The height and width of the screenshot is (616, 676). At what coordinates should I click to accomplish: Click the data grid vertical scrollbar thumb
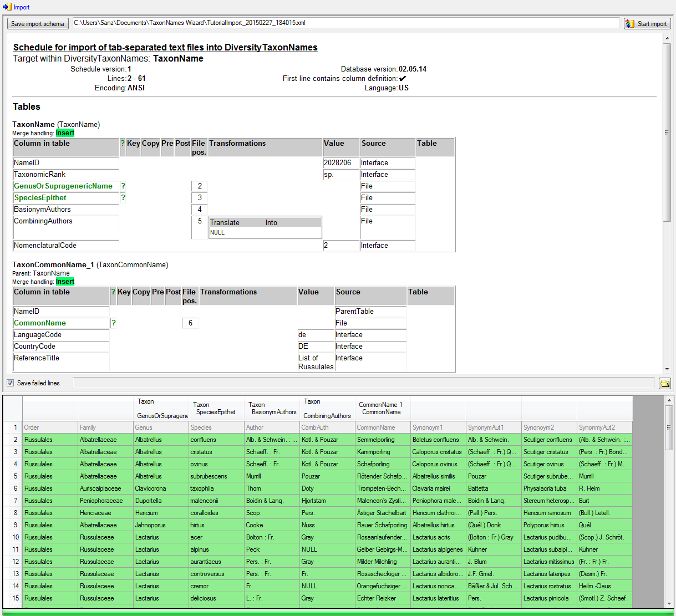(669, 427)
